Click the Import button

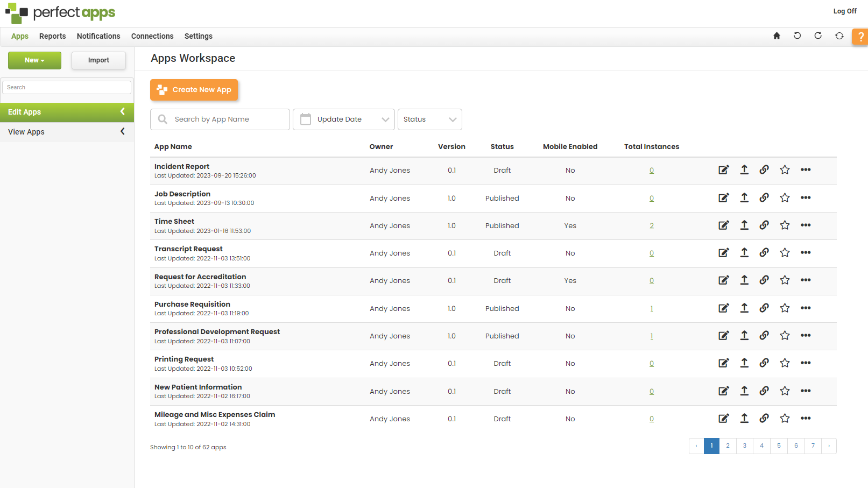(98, 60)
